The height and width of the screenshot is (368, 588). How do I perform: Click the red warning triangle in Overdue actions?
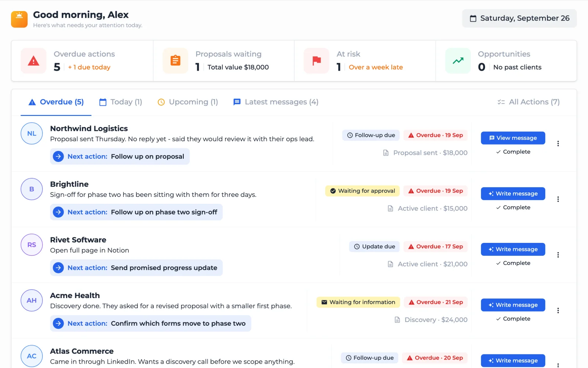click(33, 61)
